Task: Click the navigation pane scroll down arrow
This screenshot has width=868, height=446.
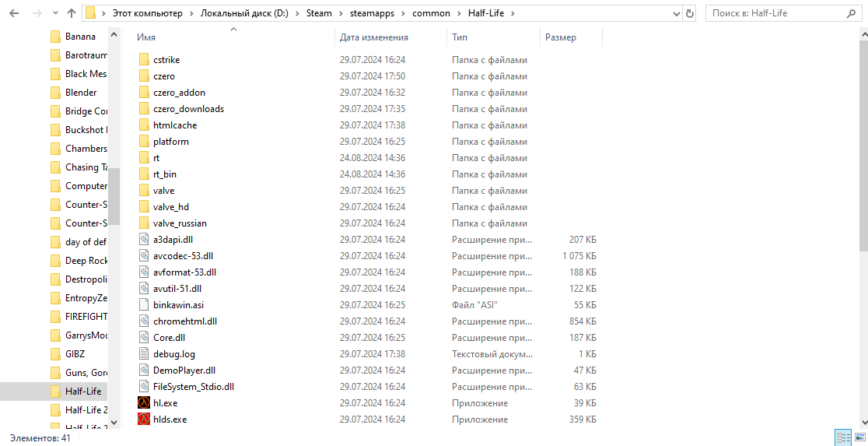Action: 114,422
